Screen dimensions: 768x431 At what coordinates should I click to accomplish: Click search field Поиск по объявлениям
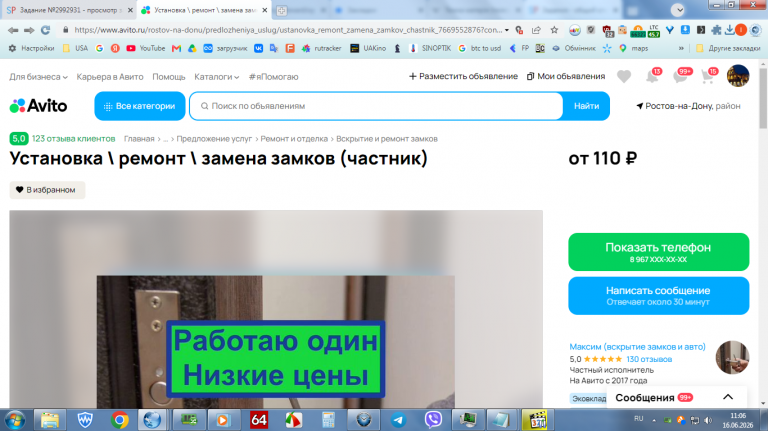(x=376, y=106)
